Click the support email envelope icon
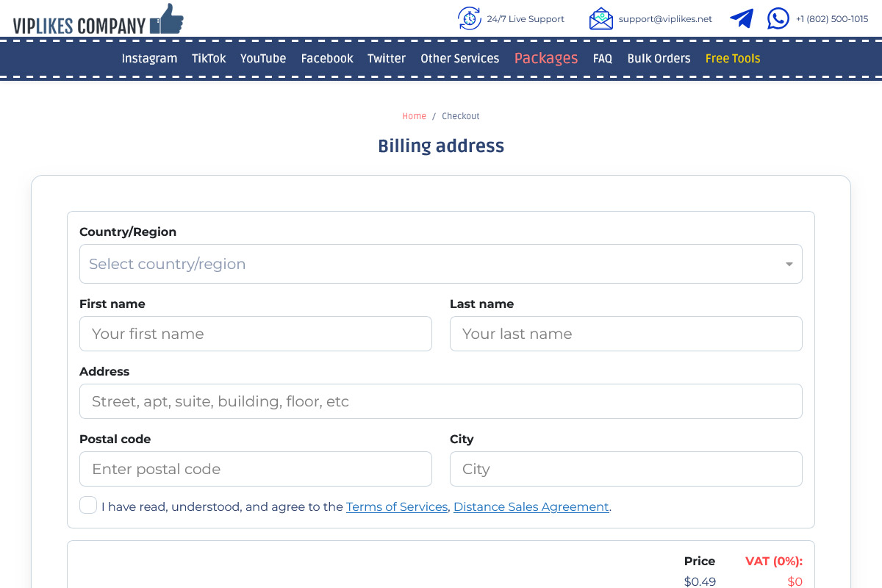Image resolution: width=882 pixels, height=588 pixels. pyautogui.click(x=600, y=18)
